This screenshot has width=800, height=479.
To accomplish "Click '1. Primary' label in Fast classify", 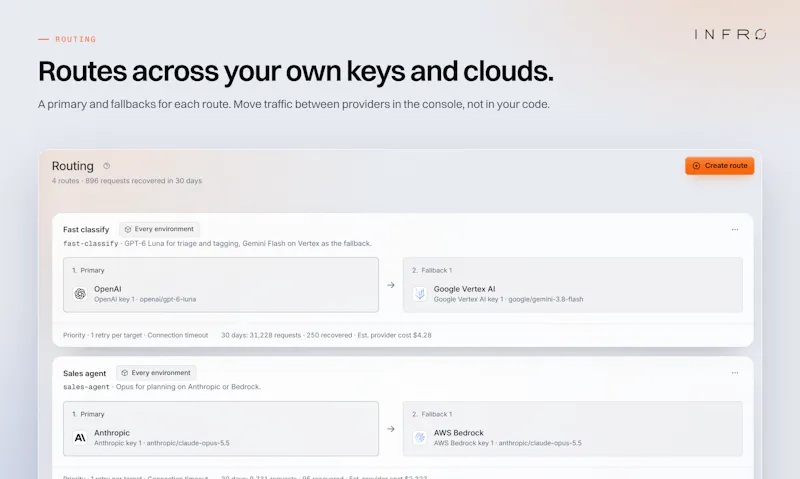I will coord(88,270).
